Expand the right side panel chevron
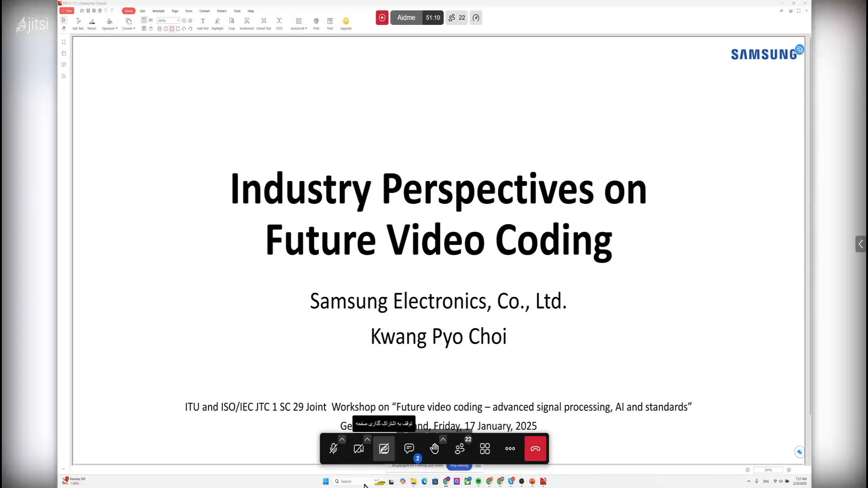Image resolution: width=868 pixels, height=488 pixels. [x=861, y=244]
